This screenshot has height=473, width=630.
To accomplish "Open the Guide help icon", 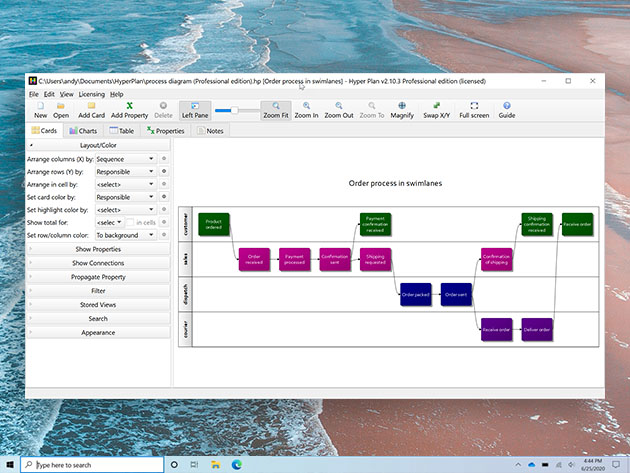I will pyautogui.click(x=507, y=109).
